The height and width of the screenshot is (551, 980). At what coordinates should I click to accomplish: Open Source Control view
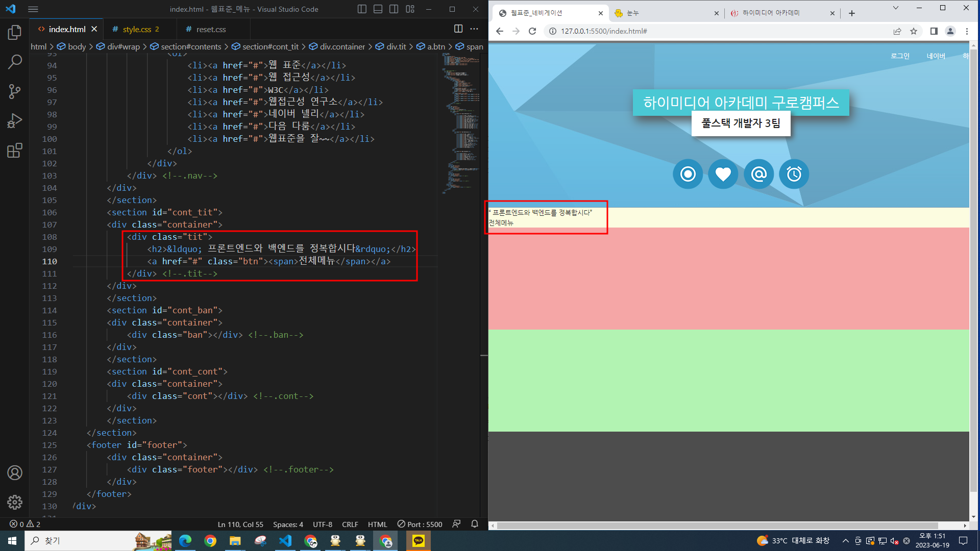pos(15,92)
